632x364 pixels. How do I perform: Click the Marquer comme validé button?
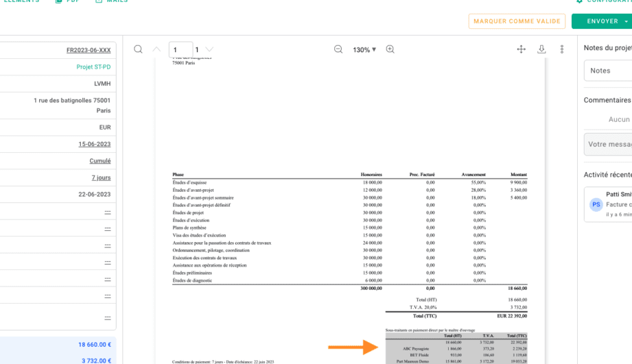pos(517,21)
